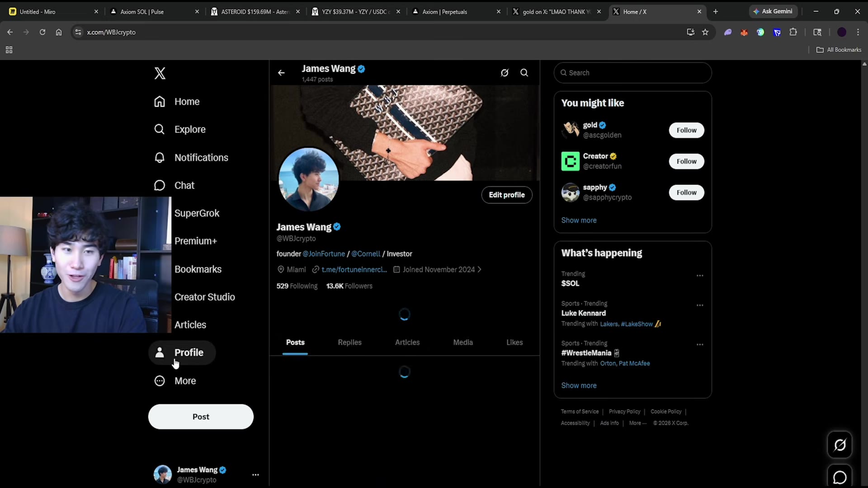Open the @JoinFortune link in bio

tap(324, 254)
